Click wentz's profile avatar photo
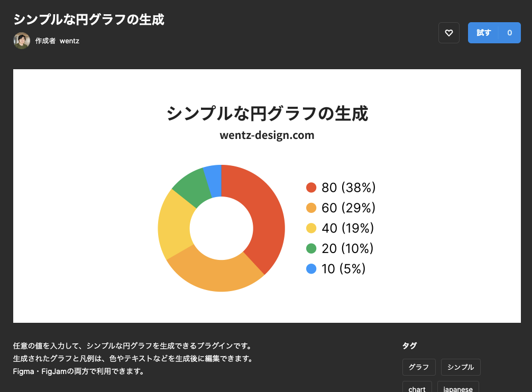Screen dimensions: 532x392 [21, 40]
